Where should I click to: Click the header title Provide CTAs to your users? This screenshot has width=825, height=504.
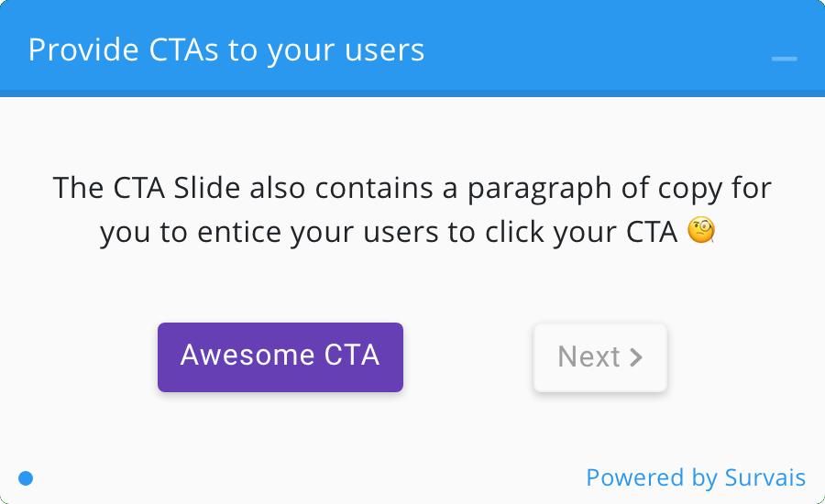(226, 49)
